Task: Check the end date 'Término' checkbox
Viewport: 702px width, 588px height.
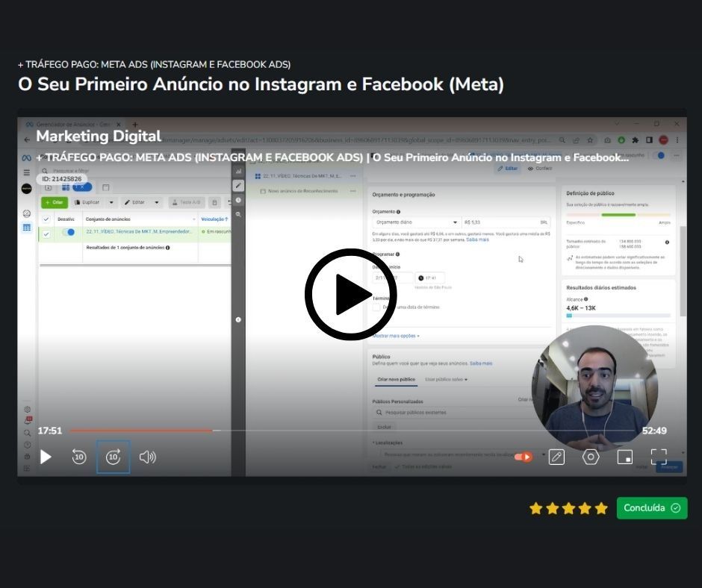Action: click(376, 307)
